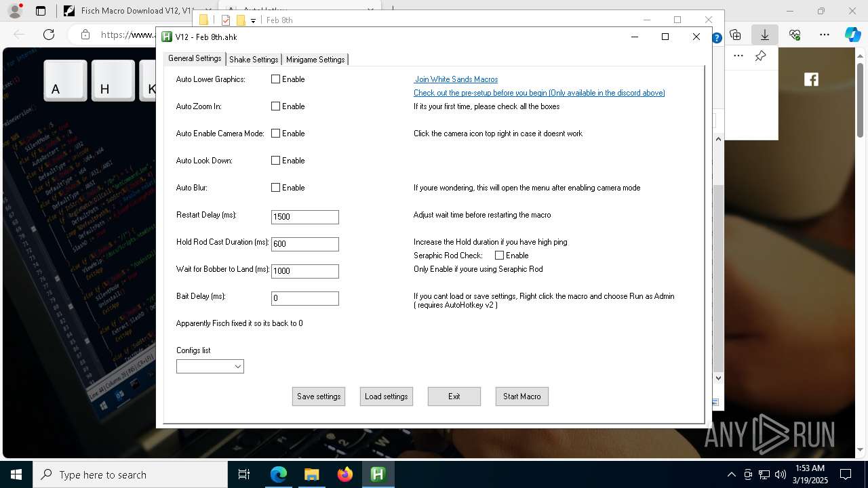Click Load settings button
The image size is (868, 488).
coord(387,396)
